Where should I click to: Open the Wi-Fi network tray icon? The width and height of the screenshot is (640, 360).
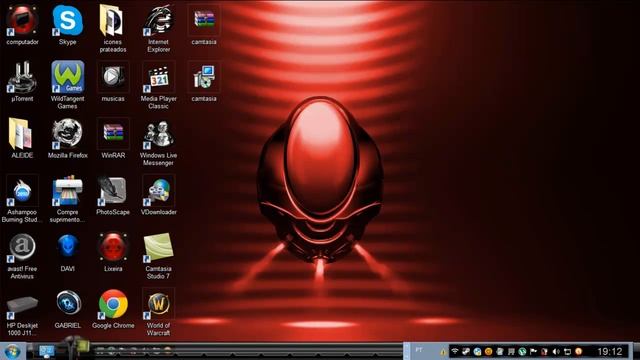tap(455, 351)
